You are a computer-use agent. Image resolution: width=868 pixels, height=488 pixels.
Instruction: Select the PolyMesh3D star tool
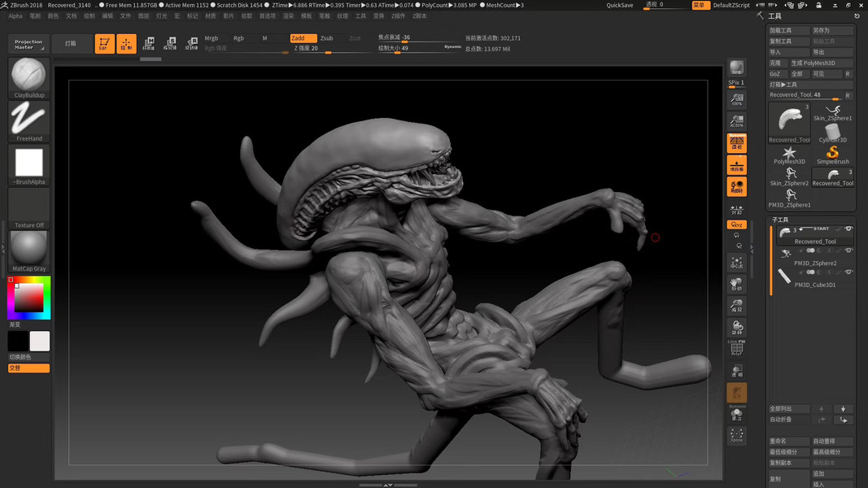(x=789, y=152)
